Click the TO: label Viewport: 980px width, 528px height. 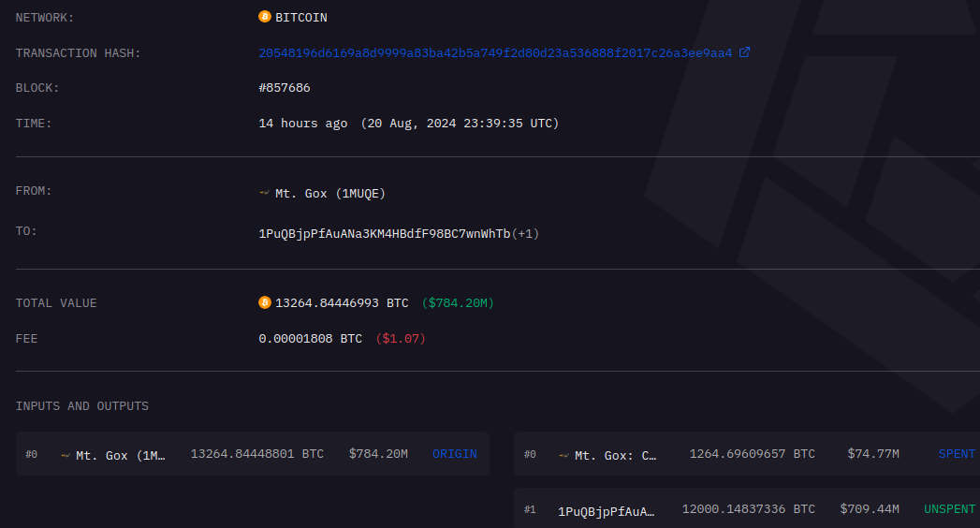click(26, 231)
